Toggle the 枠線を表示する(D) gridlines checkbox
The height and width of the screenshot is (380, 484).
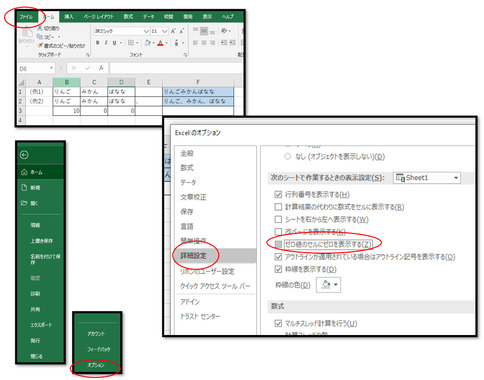[x=278, y=269]
